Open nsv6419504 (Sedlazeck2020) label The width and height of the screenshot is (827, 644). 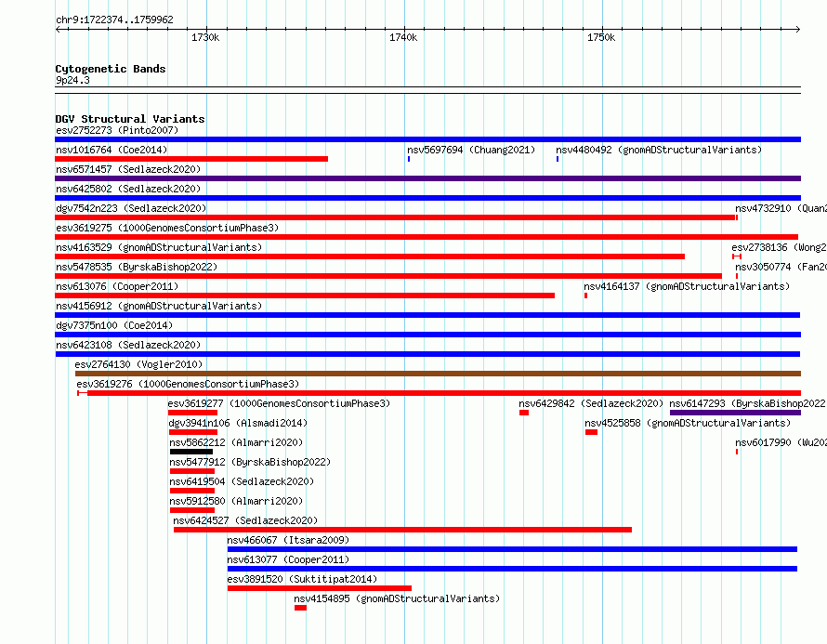(x=242, y=481)
